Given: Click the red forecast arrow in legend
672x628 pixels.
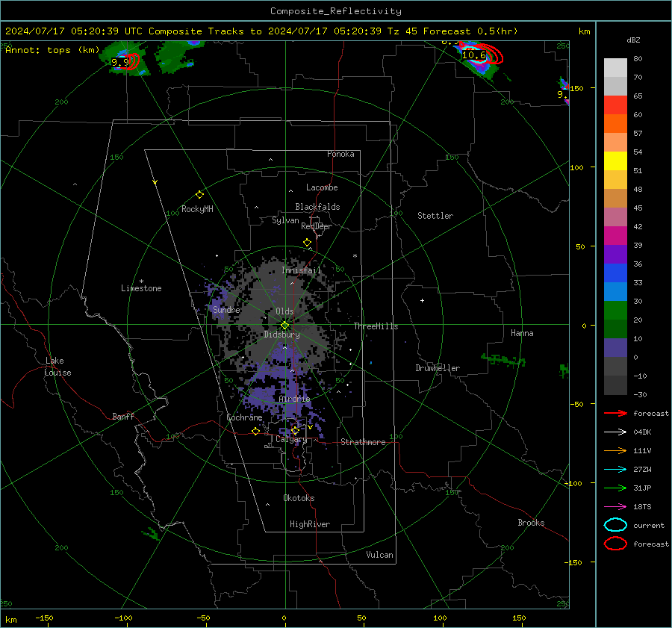Looking at the screenshot, I should [615, 413].
